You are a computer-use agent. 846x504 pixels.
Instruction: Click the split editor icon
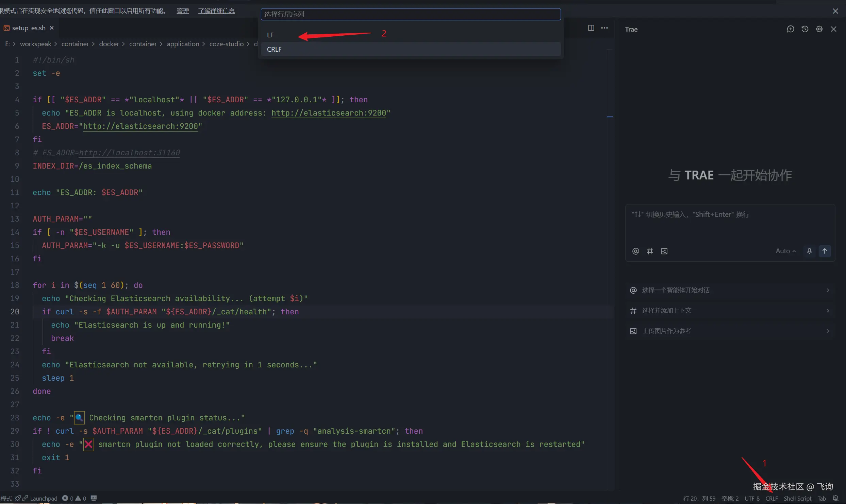point(591,28)
